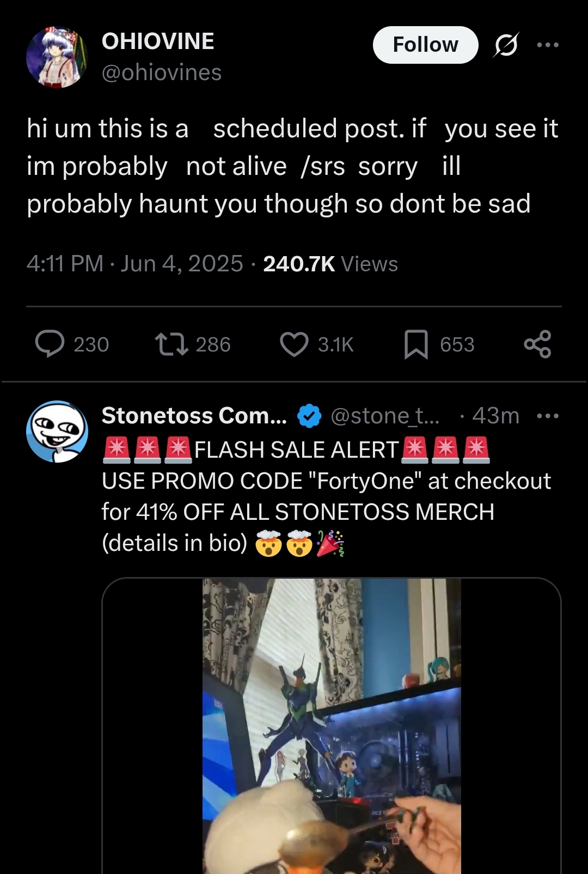Open the Stonetoss account avatar

[57, 432]
